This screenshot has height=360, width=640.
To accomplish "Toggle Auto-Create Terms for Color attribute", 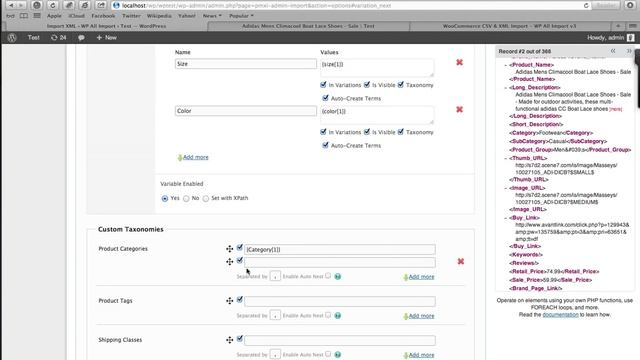I will tap(325, 145).
